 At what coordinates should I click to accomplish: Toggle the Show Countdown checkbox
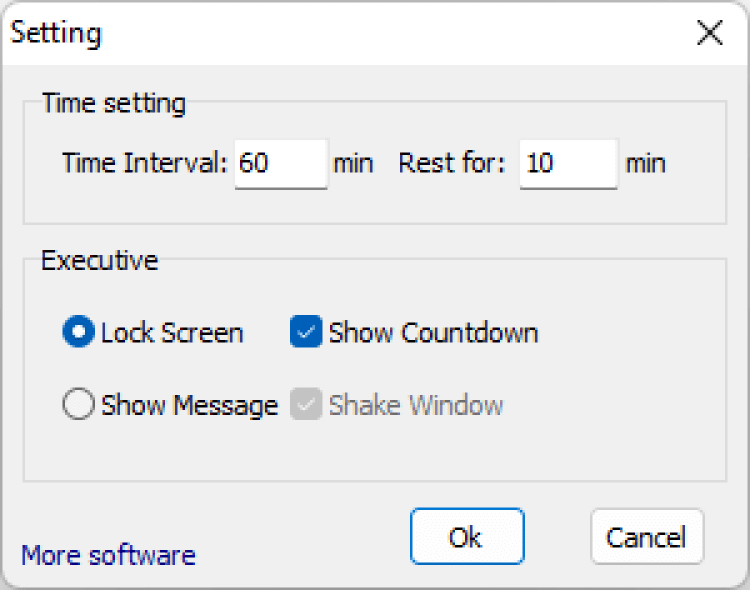(x=305, y=333)
